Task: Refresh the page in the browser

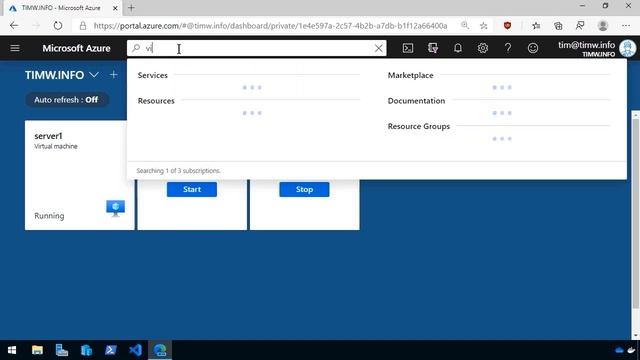Action: click(58, 26)
